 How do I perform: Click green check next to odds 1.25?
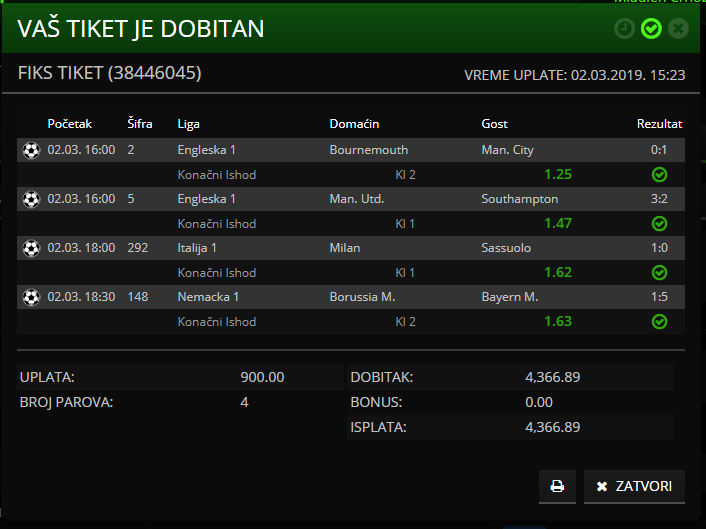(x=659, y=175)
